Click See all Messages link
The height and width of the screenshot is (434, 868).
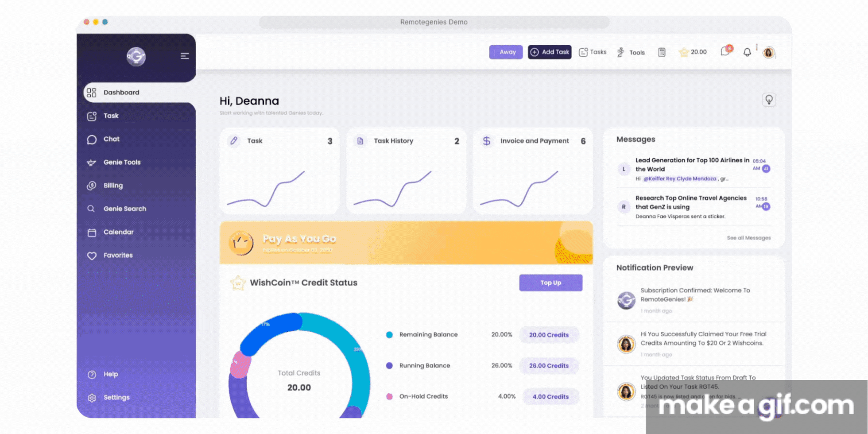click(x=748, y=238)
